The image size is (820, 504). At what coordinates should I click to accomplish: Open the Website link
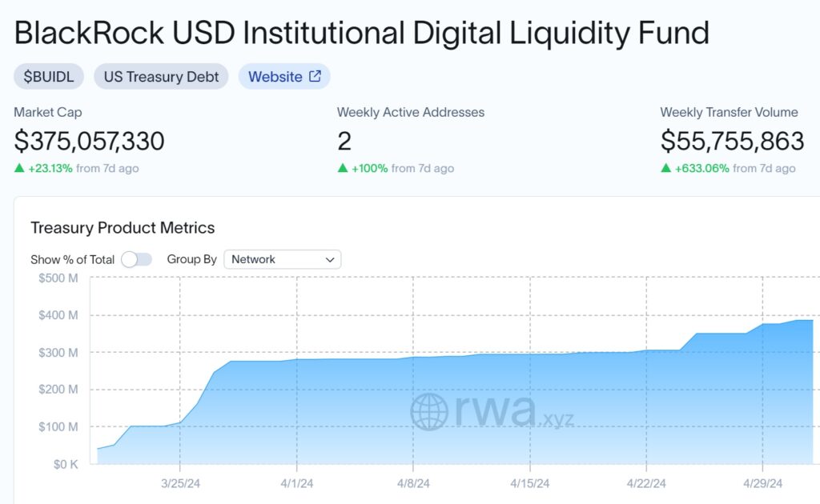click(x=284, y=76)
